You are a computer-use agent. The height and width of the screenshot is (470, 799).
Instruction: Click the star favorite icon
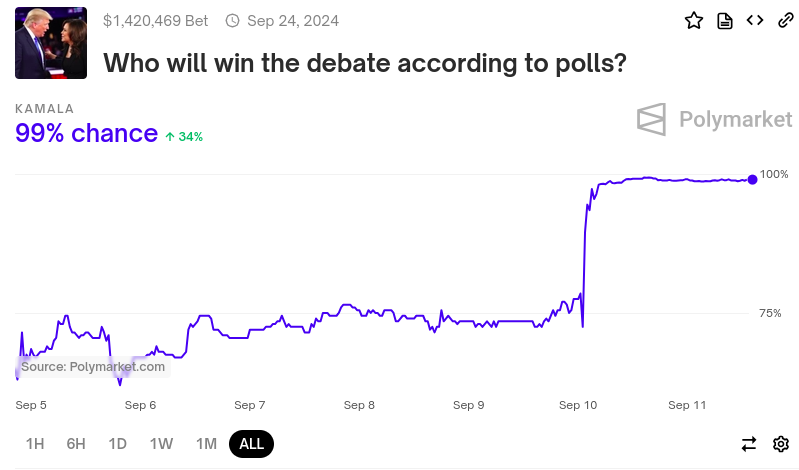click(694, 21)
